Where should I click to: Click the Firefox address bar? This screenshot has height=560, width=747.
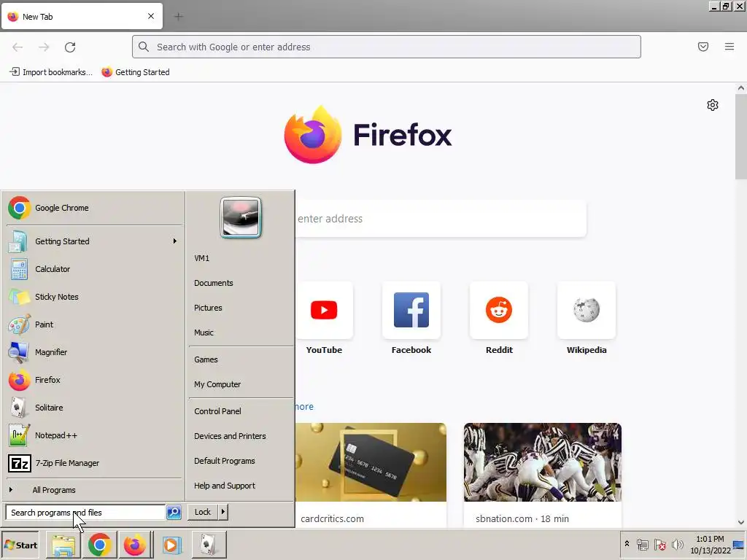(387, 47)
